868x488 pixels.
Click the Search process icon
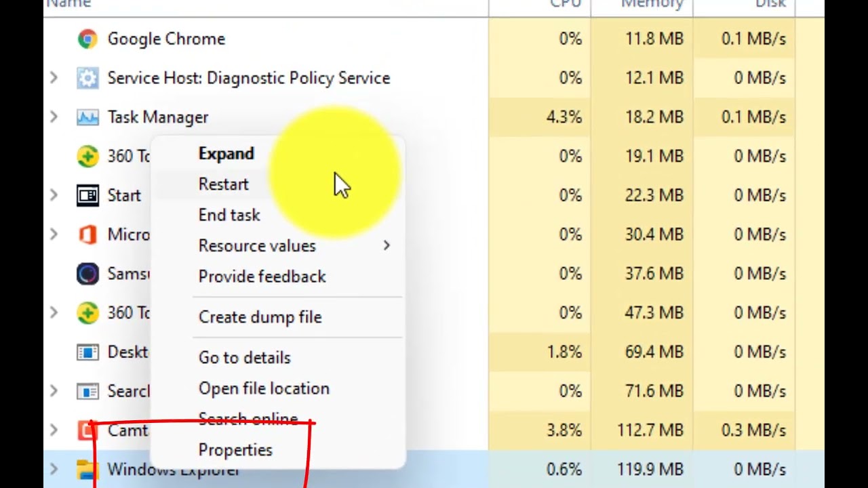click(x=87, y=392)
